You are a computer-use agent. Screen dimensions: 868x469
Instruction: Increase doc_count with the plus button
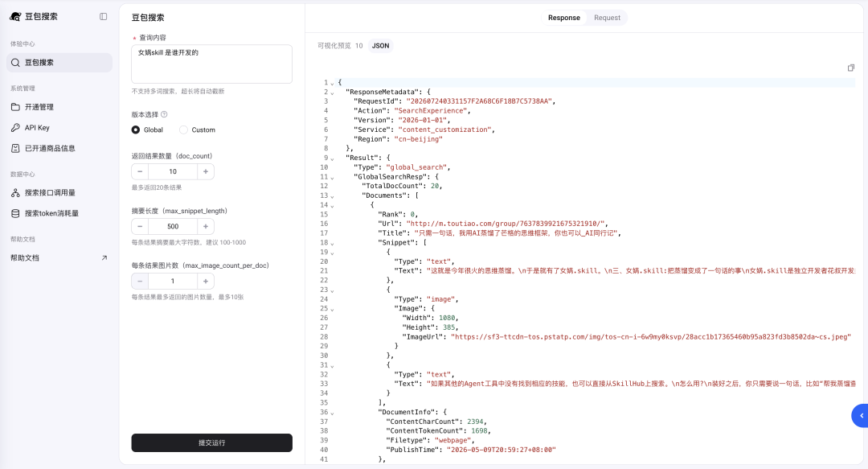[x=206, y=171]
